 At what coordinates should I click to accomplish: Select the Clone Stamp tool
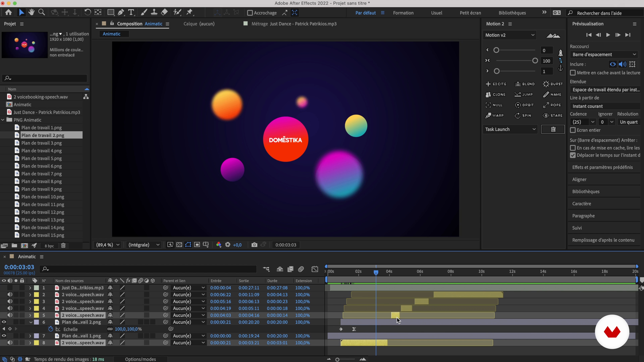pyautogui.click(x=154, y=12)
